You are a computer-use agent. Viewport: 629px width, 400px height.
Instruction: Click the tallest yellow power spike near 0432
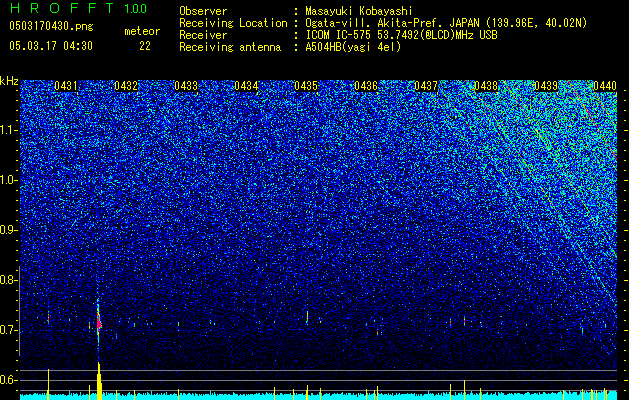[99, 380]
